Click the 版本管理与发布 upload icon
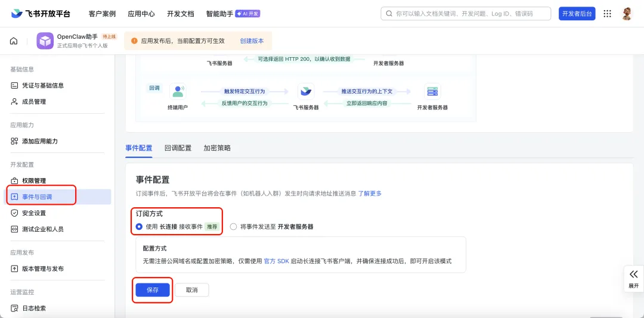This screenshot has width=644, height=318. (x=14, y=269)
